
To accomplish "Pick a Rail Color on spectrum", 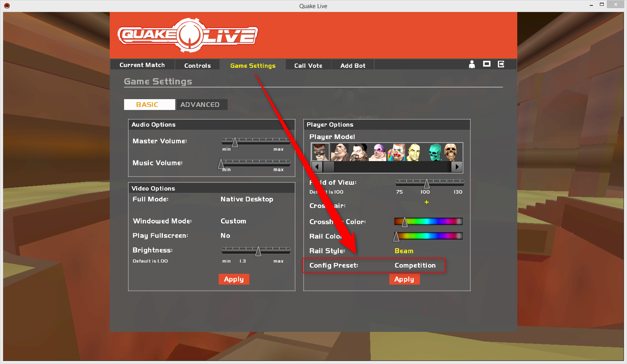I will point(428,236).
